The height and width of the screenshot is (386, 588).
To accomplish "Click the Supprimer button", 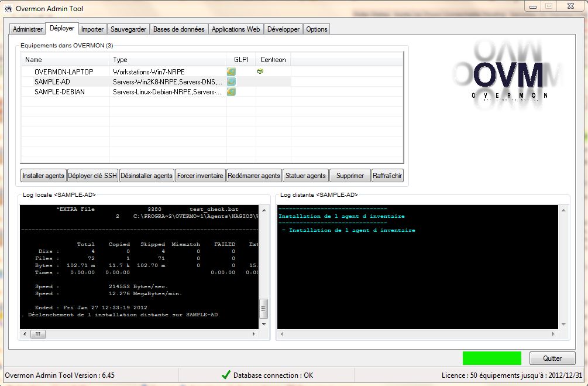I will 350,175.
